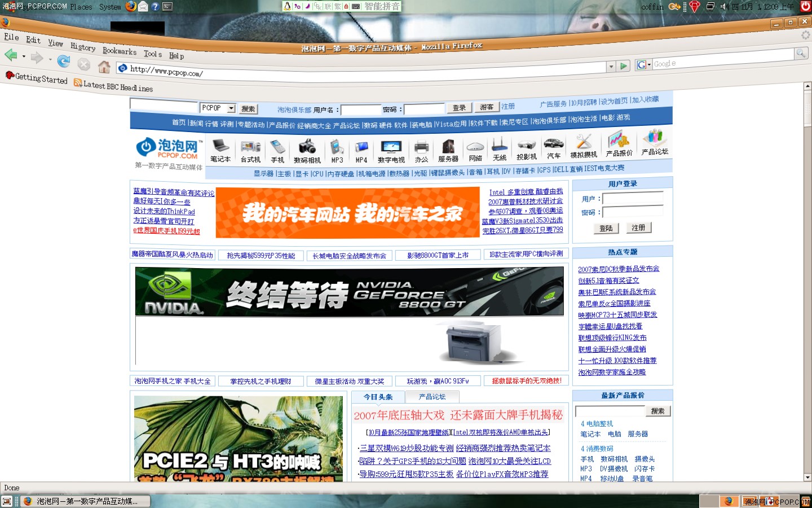The height and width of the screenshot is (508, 812).
Task: Open the Forward history dropdown arrow
Action: pos(50,59)
